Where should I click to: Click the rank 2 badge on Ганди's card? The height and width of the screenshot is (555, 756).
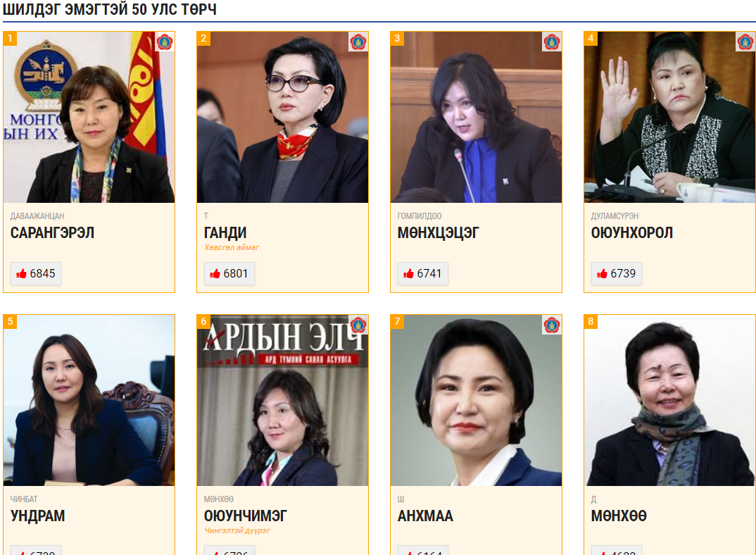pyautogui.click(x=203, y=39)
